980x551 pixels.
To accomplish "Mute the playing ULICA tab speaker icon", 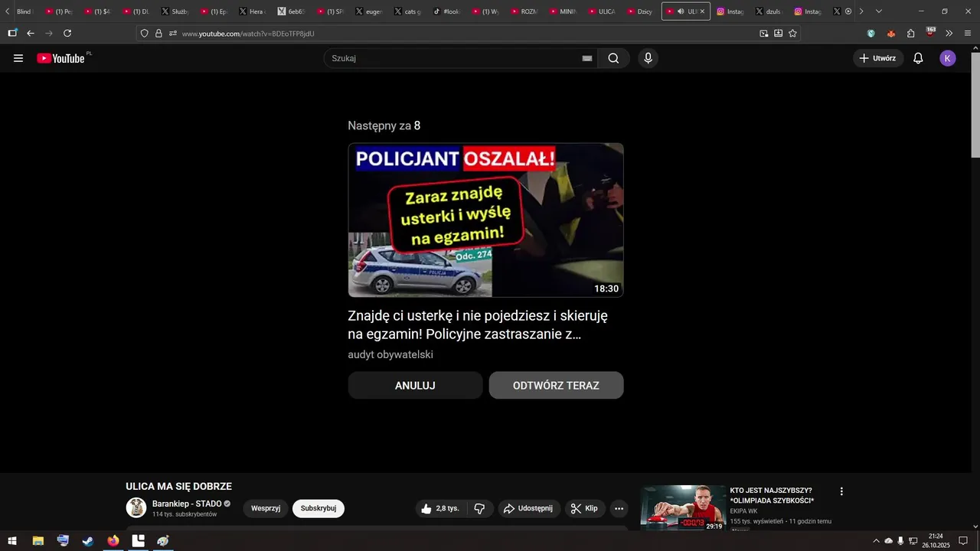I will tap(681, 11).
